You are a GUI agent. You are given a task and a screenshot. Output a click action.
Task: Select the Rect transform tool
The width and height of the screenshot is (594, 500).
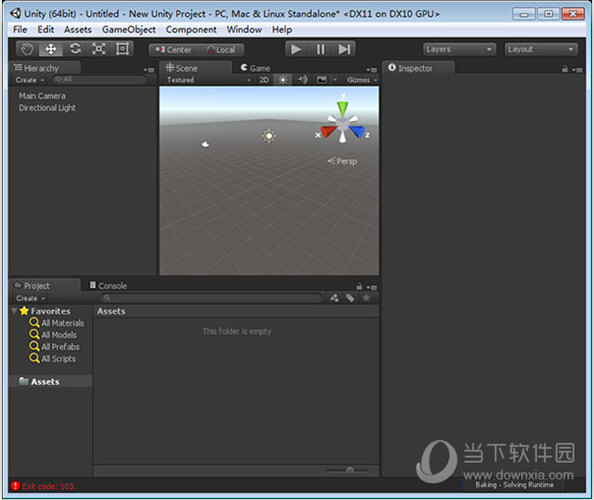coord(122,49)
